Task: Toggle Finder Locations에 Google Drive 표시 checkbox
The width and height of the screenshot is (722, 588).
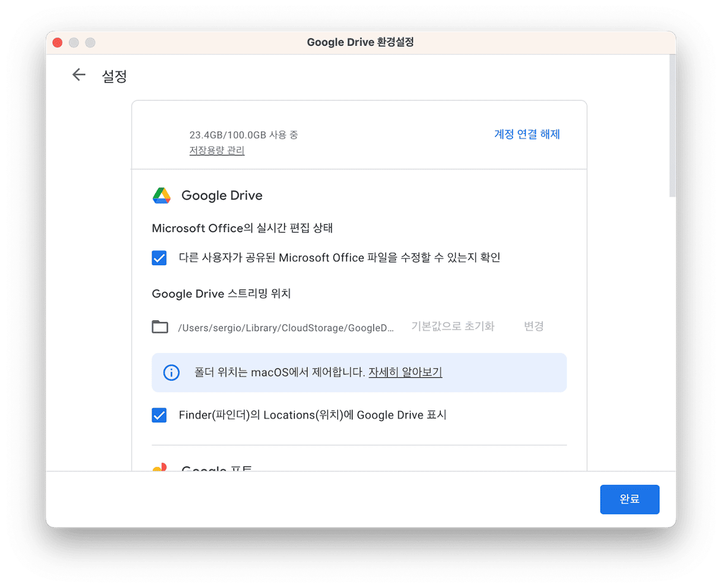Action: click(159, 415)
